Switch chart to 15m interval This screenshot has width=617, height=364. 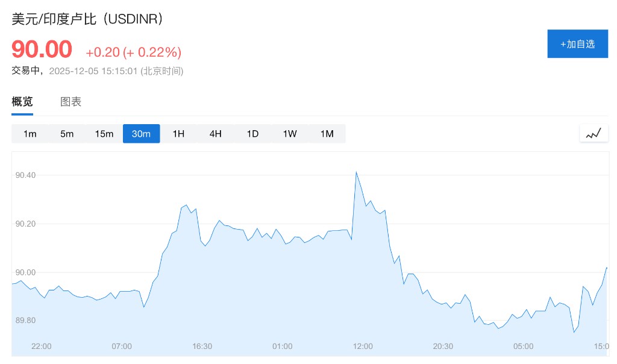104,134
